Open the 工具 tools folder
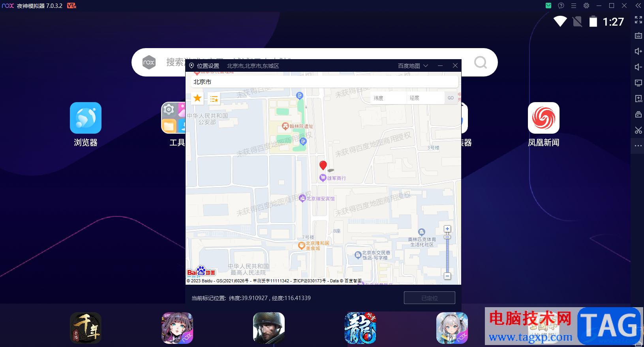 coord(173,118)
